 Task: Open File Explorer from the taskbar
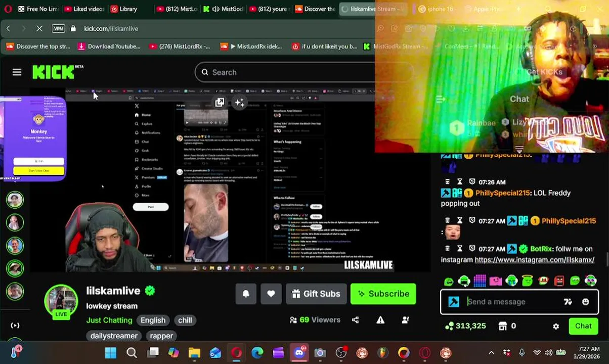194,353
